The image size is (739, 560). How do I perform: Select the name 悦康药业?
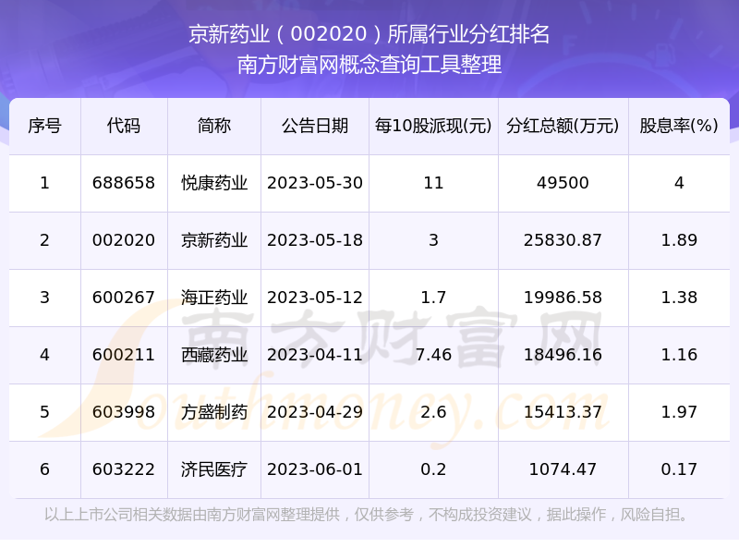click(214, 183)
